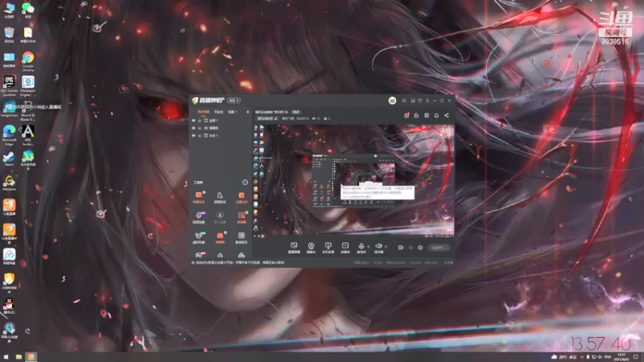Toggle the lock on the second source row
The image size is (644, 362).
click(200, 128)
